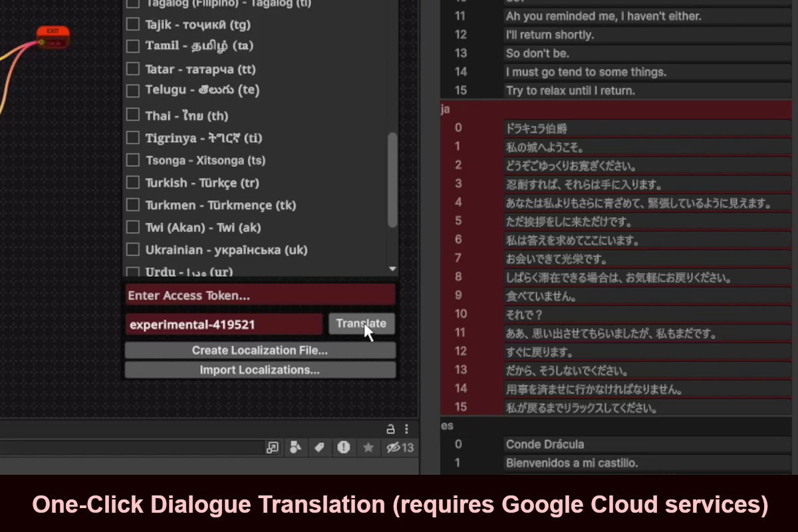
Task: Click the import log warning filter icon
Action: 343,448
